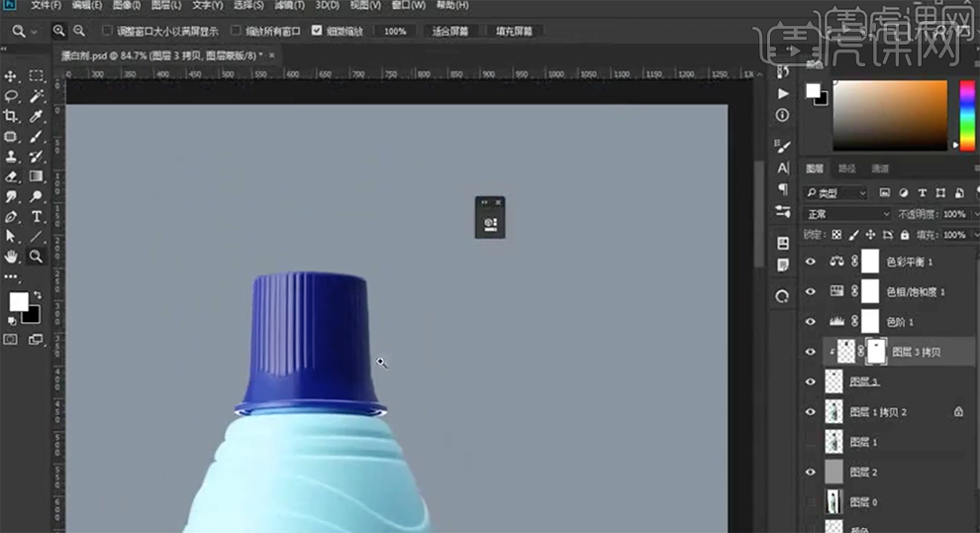Switch to the 路径 tab

847,168
